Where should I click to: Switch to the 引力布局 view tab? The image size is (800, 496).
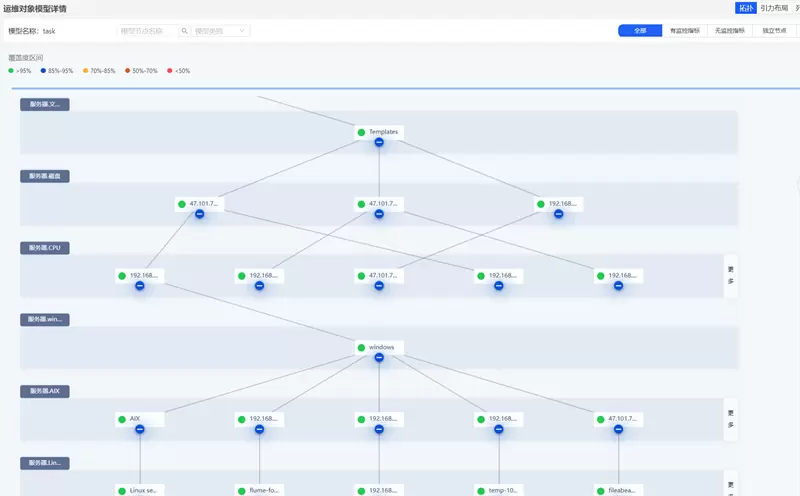click(x=774, y=8)
